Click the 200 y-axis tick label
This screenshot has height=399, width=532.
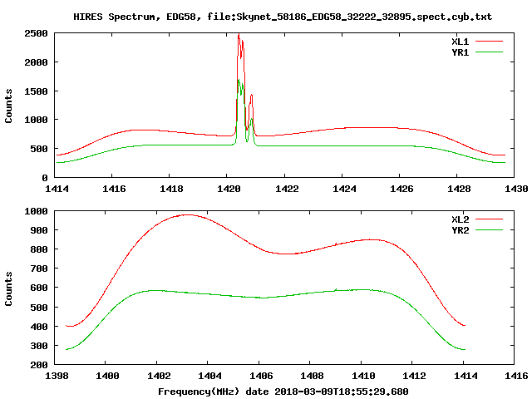click(39, 365)
